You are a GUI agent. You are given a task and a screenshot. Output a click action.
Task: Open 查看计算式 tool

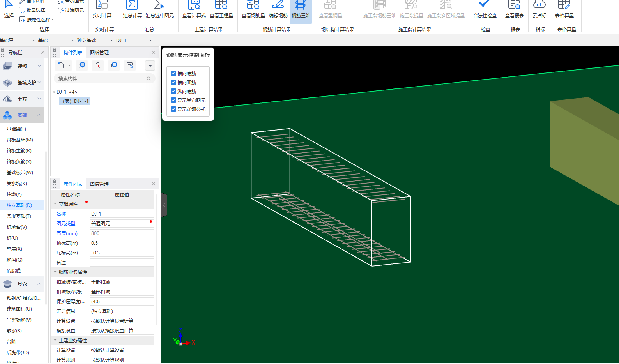194,10
